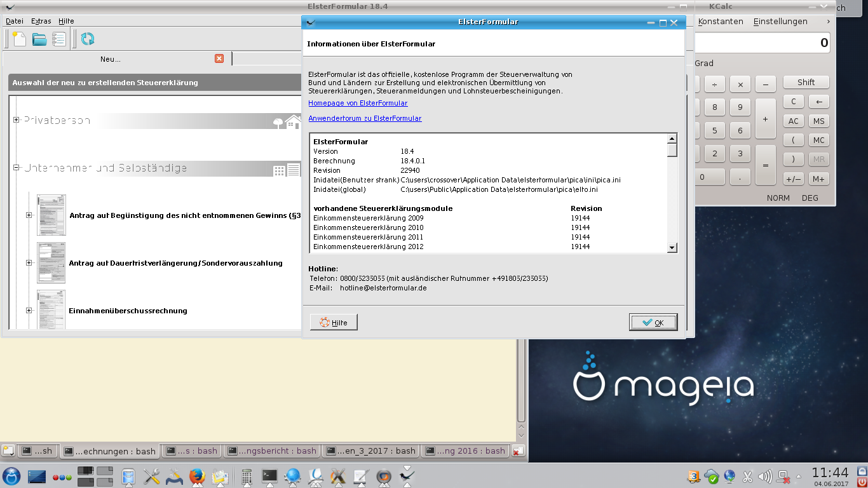The height and width of the screenshot is (488, 868).
Task: Open the volume speaker tray icon
Action: point(766,476)
